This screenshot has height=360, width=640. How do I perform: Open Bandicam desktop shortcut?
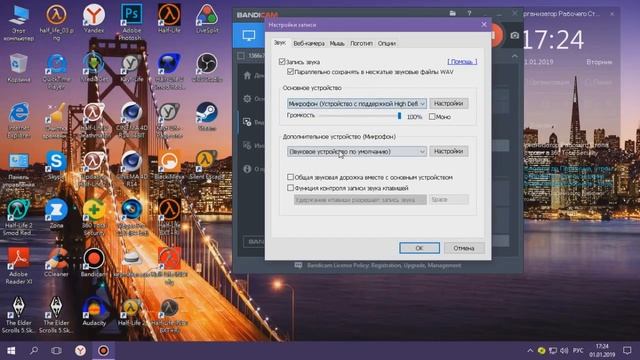[94, 262]
